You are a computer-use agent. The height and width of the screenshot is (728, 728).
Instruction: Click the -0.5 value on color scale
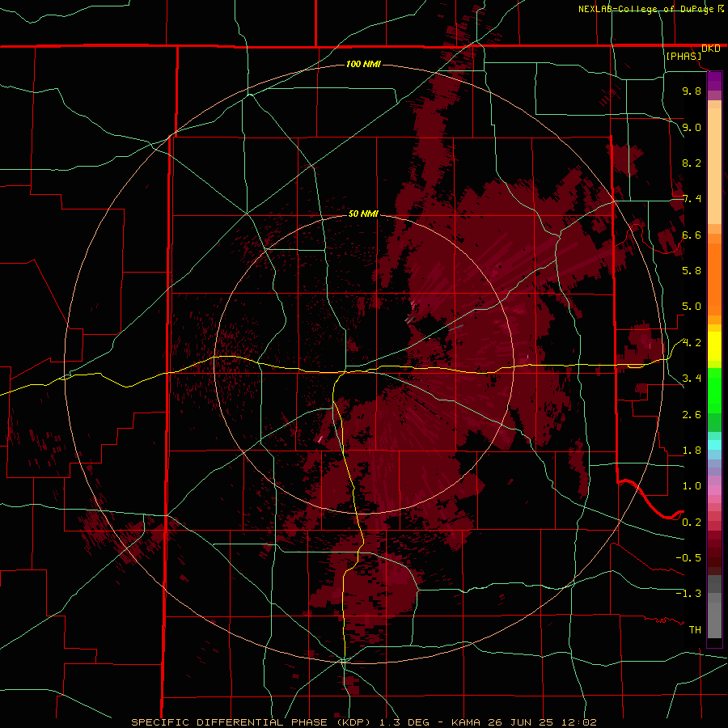pos(688,558)
